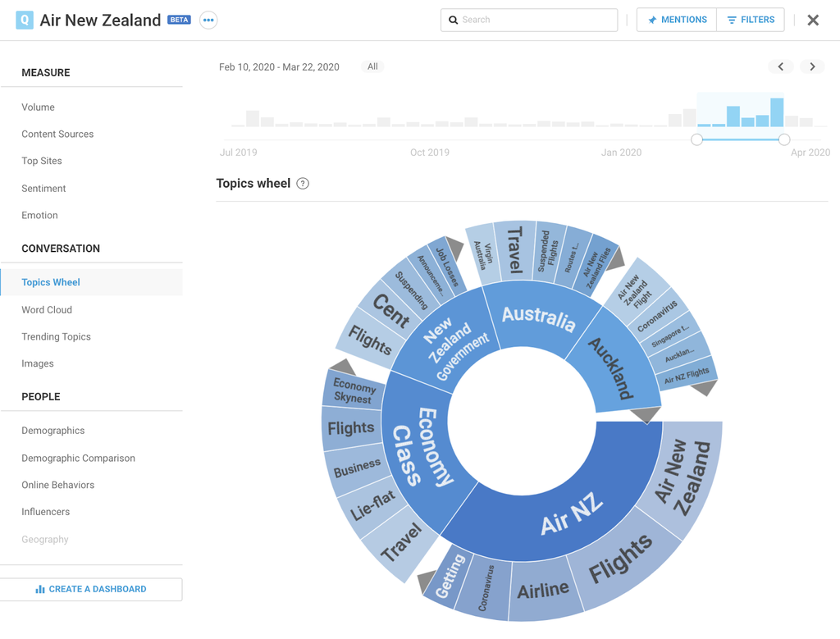This screenshot has width=840, height=639.
Task: Expand the gray arrow below the Auckland segment
Action: [646, 414]
